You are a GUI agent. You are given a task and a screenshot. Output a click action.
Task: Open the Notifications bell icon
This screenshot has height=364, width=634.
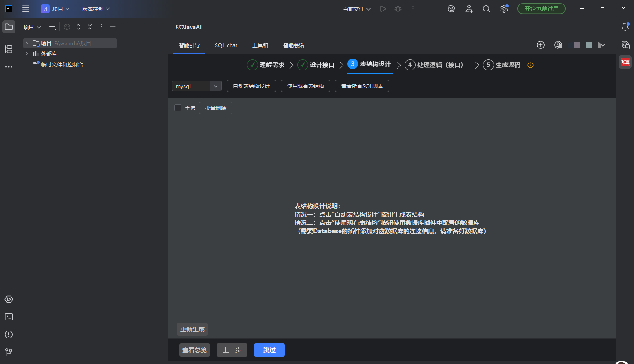[x=625, y=27]
